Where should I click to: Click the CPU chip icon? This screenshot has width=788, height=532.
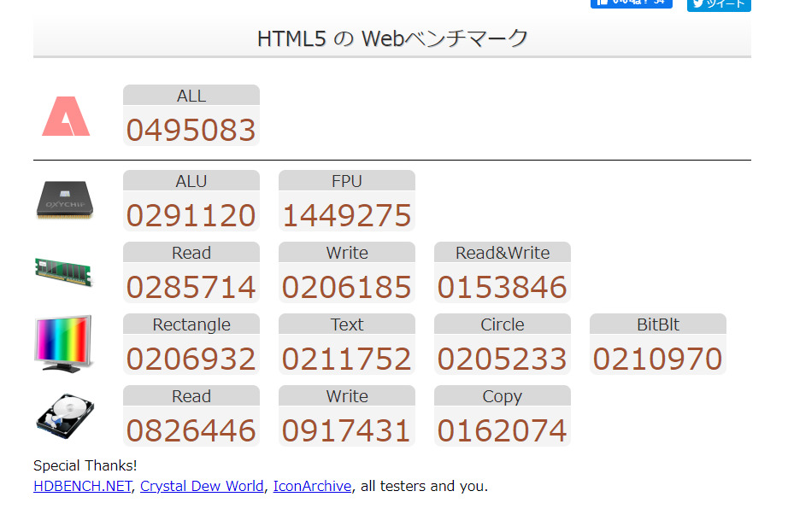[65, 201]
